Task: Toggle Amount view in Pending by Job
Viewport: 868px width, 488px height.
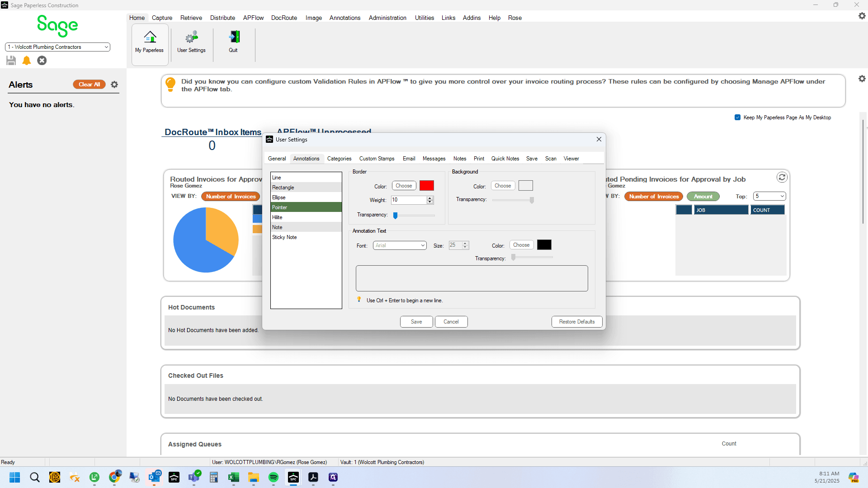Action: [703, 197]
